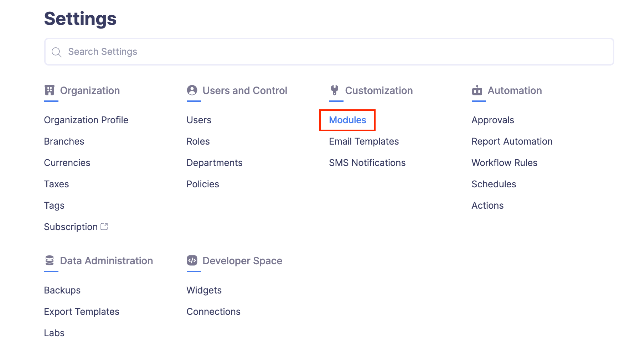640x364 pixels.
Task: Open the Approvals automation page
Action: coord(493,120)
